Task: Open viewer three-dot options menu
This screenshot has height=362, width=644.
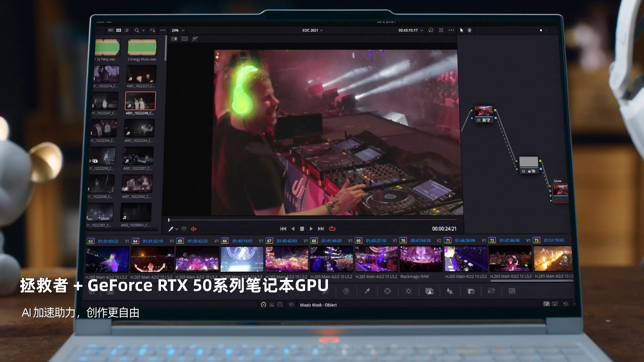Action: (x=451, y=30)
